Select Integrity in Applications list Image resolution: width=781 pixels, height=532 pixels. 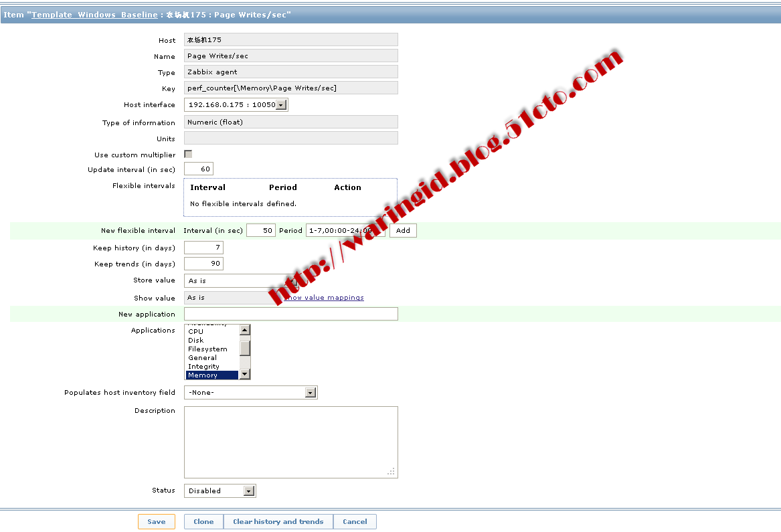tap(212, 367)
